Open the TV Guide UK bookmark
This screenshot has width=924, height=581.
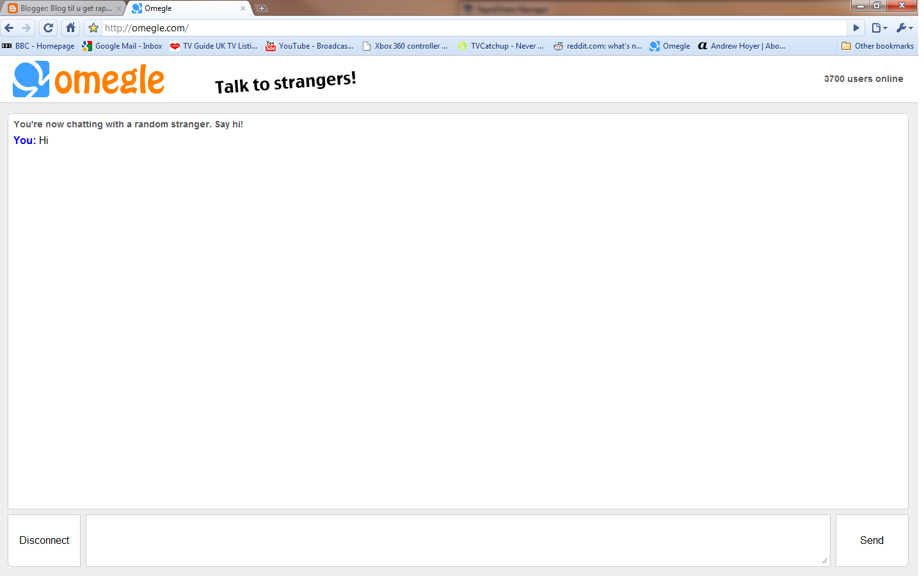pos(214,46)
